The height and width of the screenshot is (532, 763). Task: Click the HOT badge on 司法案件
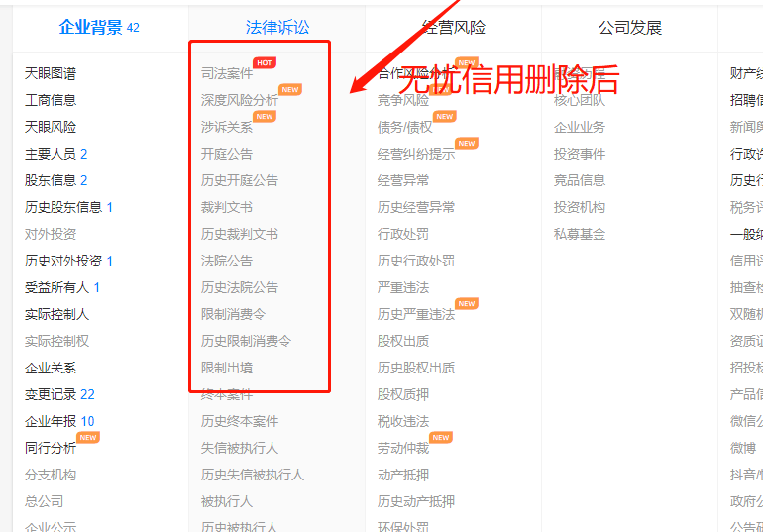click(265, 62)
